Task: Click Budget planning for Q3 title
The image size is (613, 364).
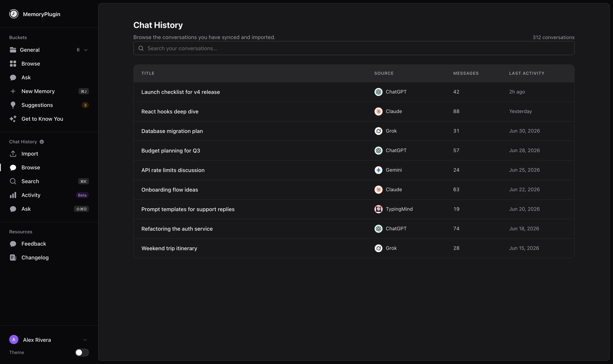Action: pos(171,151)
